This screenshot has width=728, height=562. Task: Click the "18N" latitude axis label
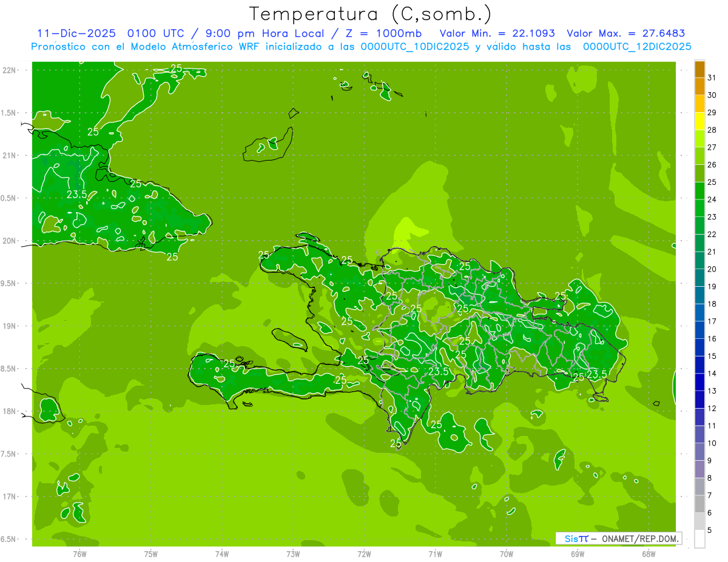tap(10, 411)
